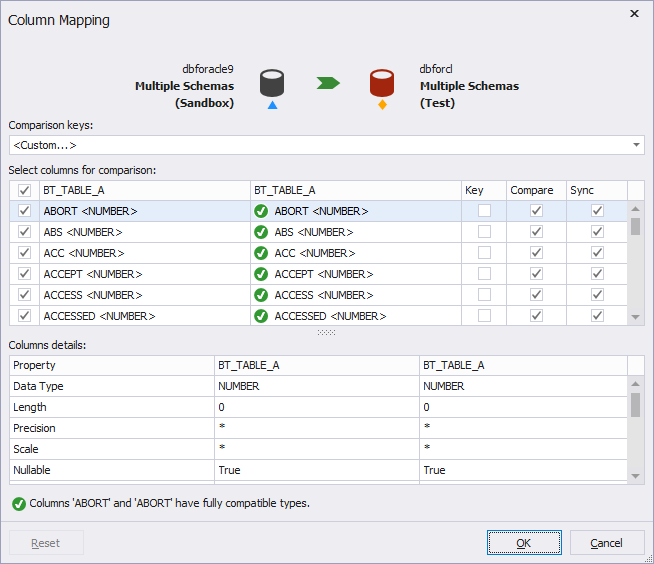Click the Compare column header
This screenshot has height=564, width=654.
[x=536, y=190]
